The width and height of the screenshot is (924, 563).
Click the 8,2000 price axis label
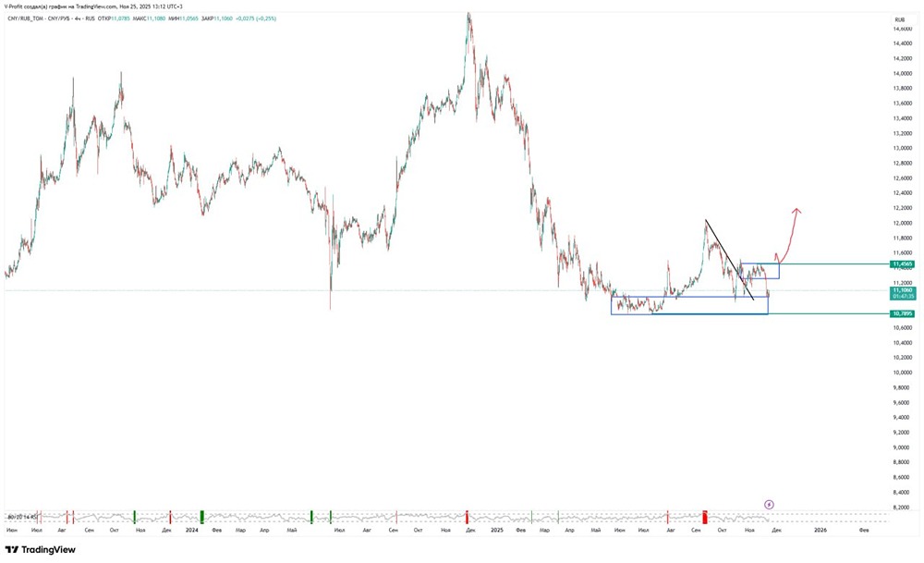(x=904, y=508)
